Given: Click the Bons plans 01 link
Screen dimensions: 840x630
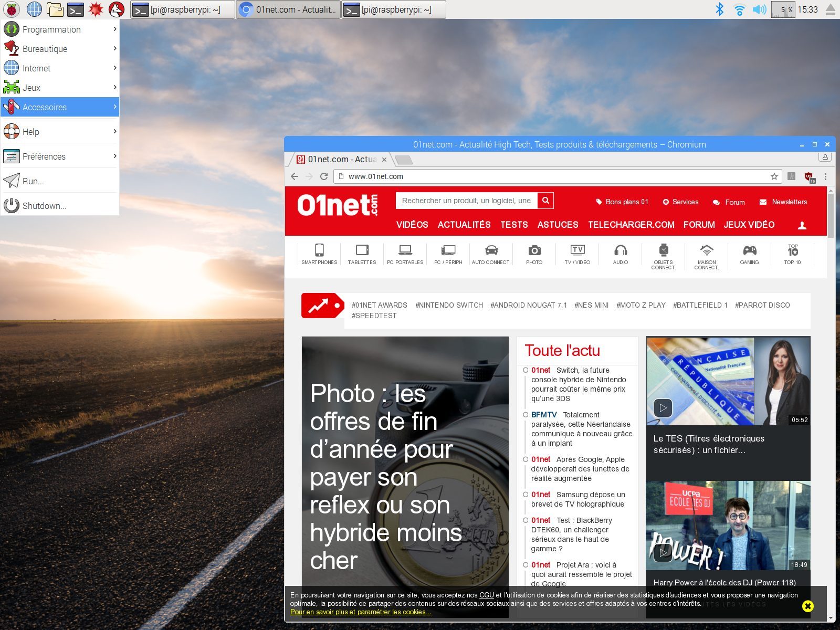Looking at the screenshot, I should (622, 202).
